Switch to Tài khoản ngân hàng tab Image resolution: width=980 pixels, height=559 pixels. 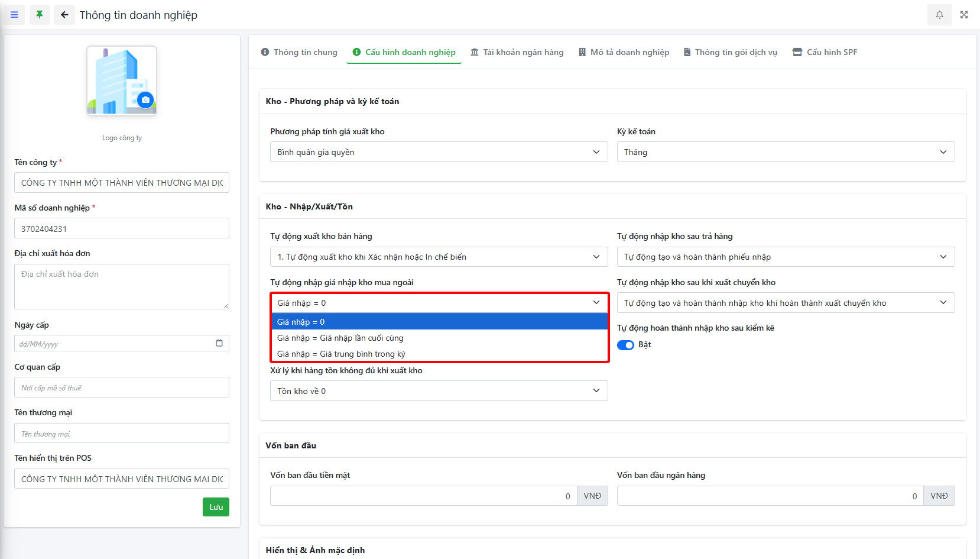coord(517,52)
